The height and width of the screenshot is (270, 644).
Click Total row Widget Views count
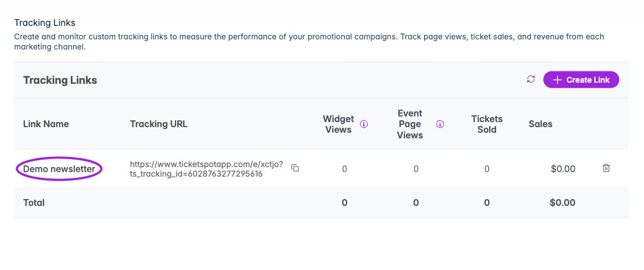344,202
